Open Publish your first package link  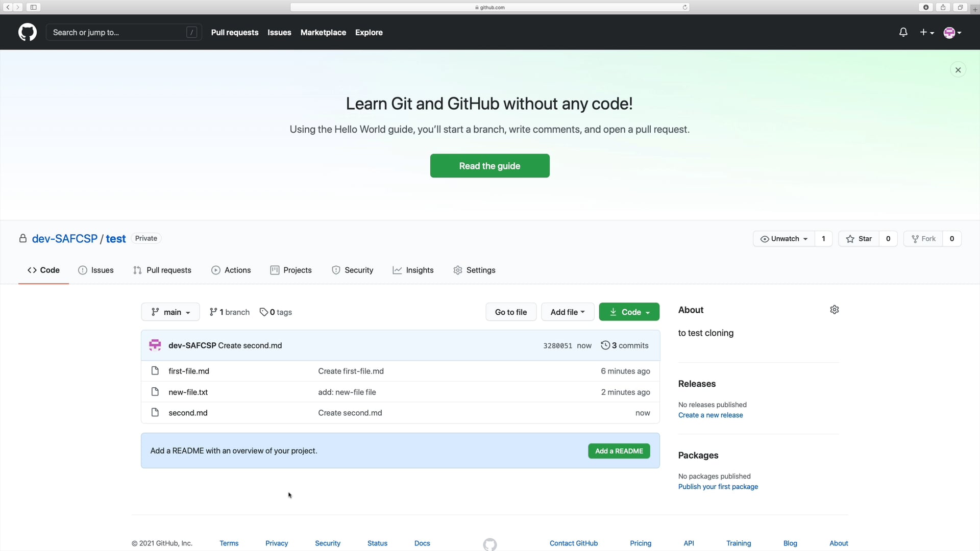click(x=718, y=487)
